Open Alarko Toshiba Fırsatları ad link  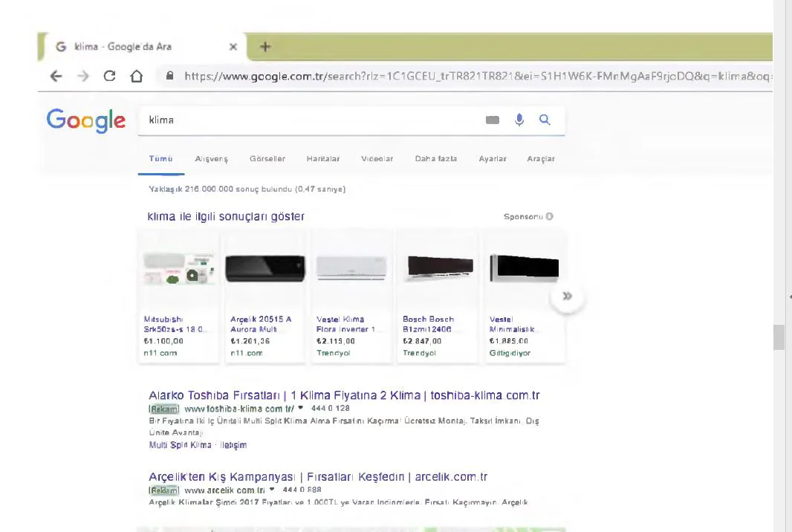point(344,395)
